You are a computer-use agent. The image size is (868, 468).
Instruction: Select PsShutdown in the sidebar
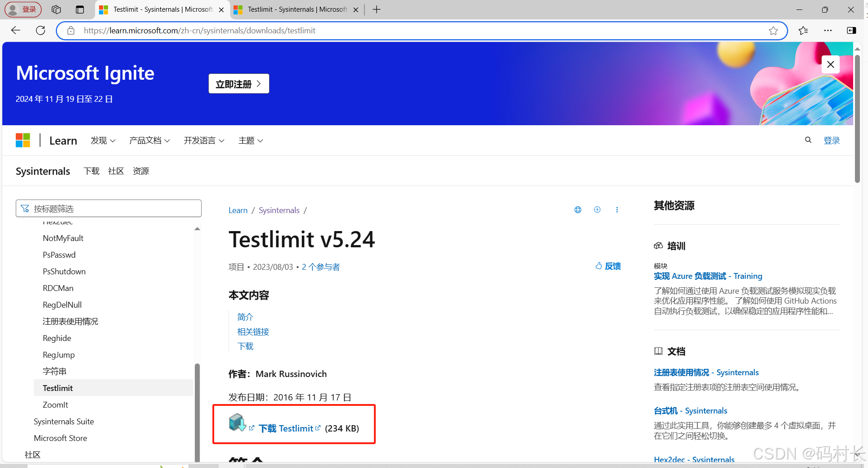click(64, 272)
